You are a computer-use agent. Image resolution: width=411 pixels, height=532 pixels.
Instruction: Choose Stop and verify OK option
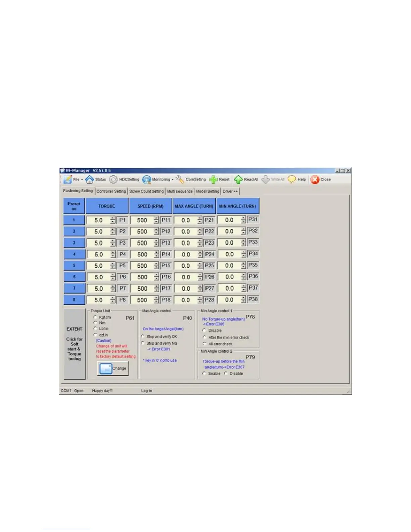pos(143,336)
